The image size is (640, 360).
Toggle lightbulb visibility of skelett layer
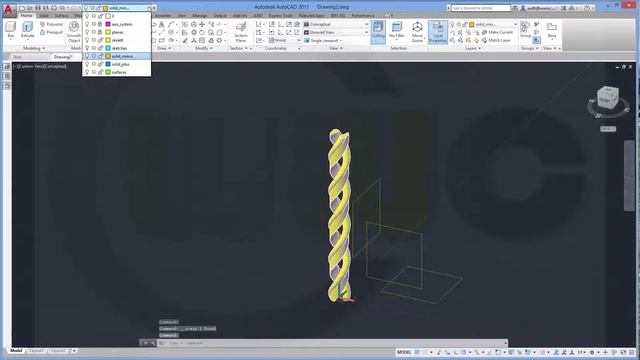point(87,40)
